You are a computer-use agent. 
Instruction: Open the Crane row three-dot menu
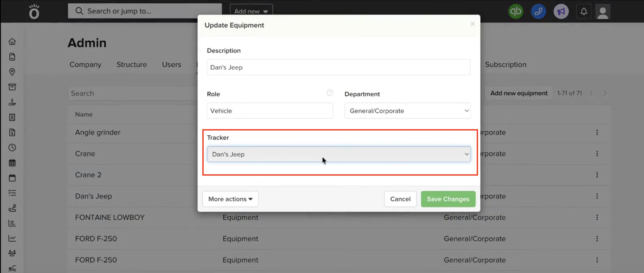click(x=597, y=154)
